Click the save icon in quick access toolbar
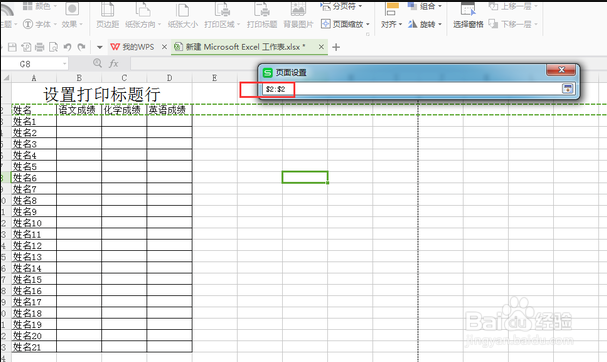Viewport: 607px width, 362px height. tap(12, 47)
